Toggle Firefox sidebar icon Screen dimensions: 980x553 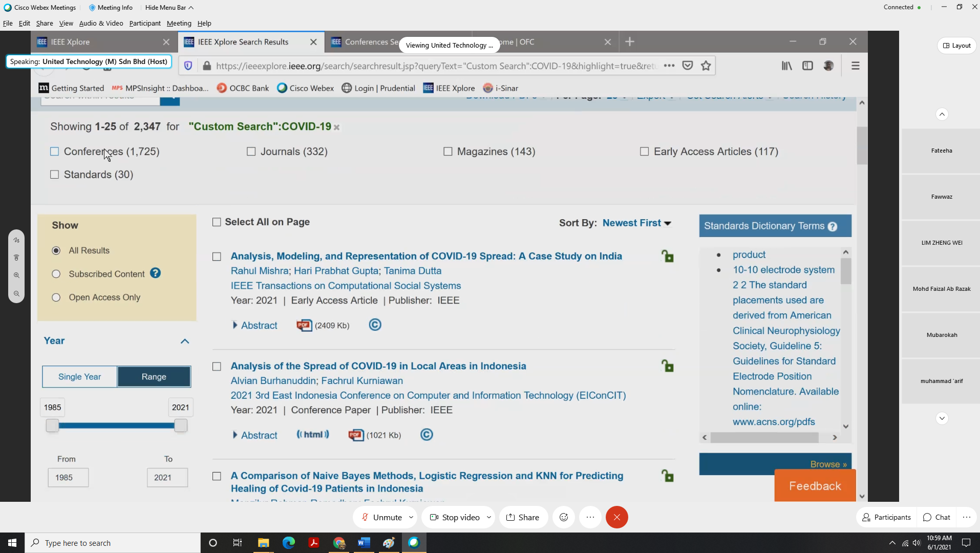point(807,66)
